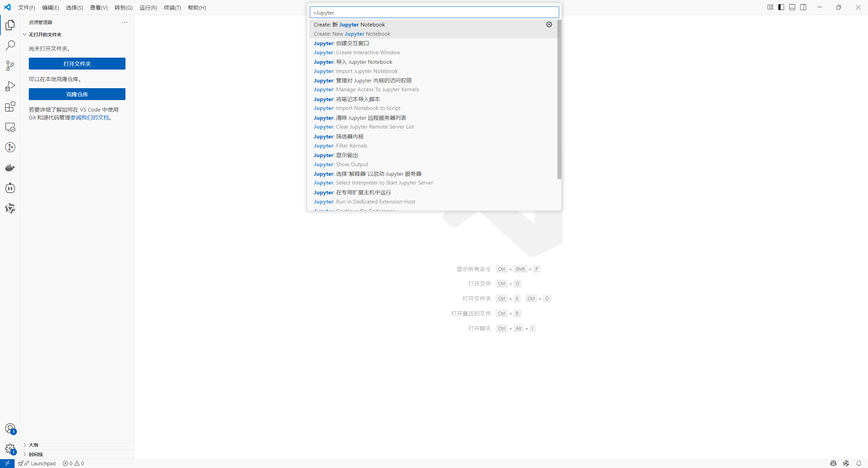This screenshot has height=468, width=868.
Task: Toggle the secondary side bar visibility
Action: pyautogui.click(x=803, y=7)
